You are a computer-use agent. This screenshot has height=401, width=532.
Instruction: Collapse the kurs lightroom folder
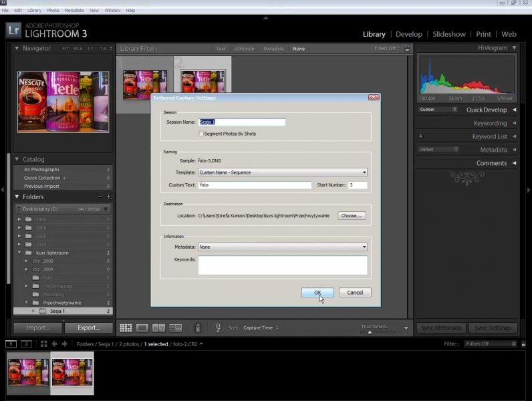(x=19, y=253)
